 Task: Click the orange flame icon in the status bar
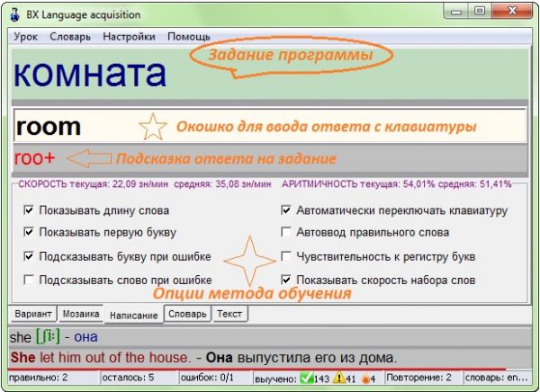click(365, 379)
